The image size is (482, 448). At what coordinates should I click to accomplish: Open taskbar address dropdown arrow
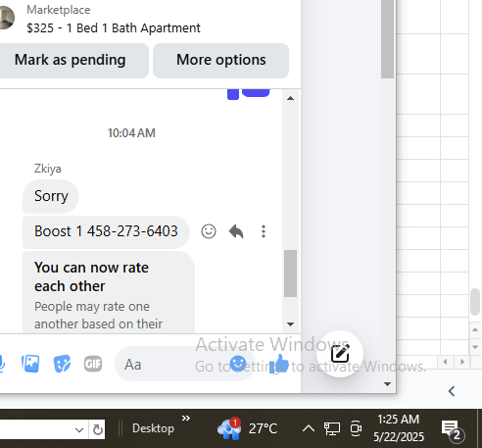click(x=79, y=429)
